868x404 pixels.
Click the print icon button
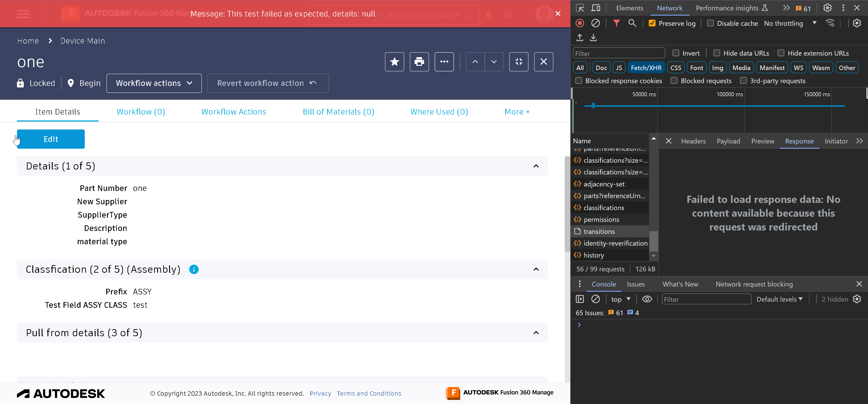coord(419,62)
